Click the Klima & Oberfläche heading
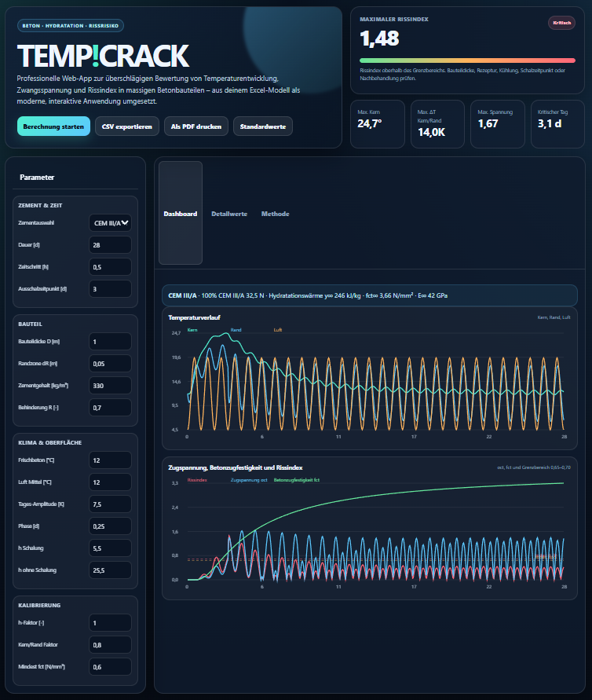Screen dimensions: 592x700 tap(50, 442)
